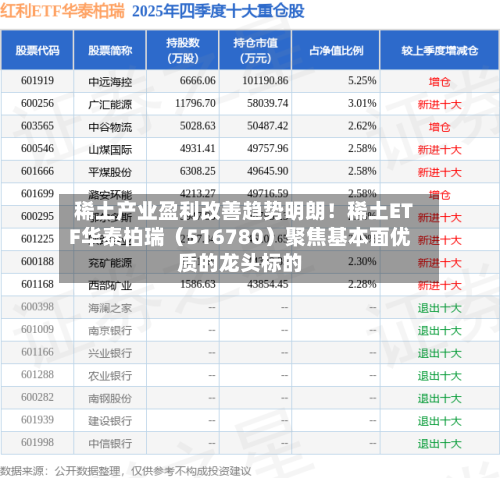This screenshot has width=500, height=478.
Task: Click stock name 海澜之家
Action: 110,308
